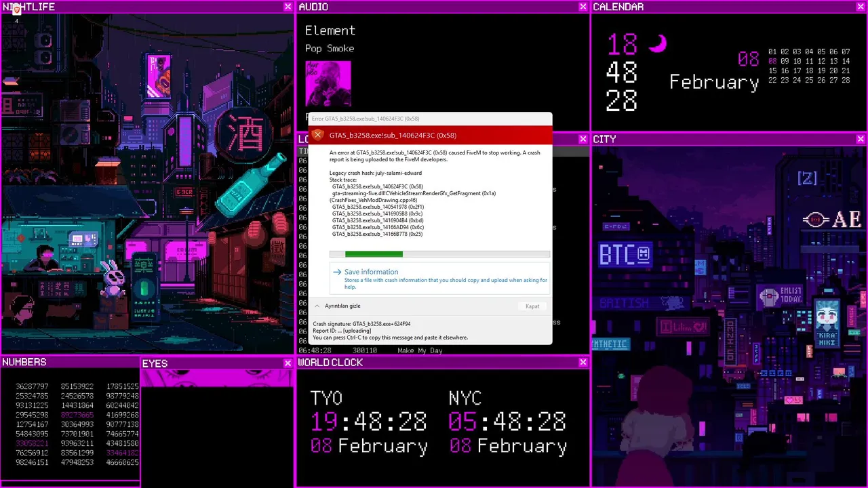The height and width of the screenshot is (488, 868).
Task: Click number 98246151 in the Numbers panel
Action: (32, 462)
